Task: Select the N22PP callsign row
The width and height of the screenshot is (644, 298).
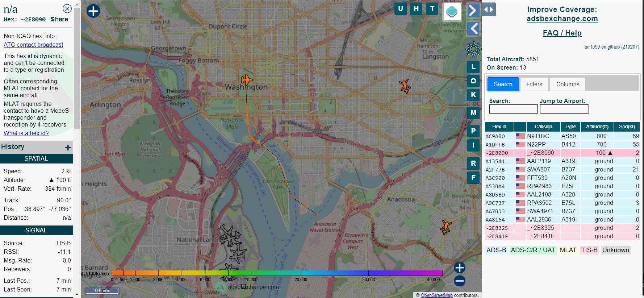Action: point(562,145)
